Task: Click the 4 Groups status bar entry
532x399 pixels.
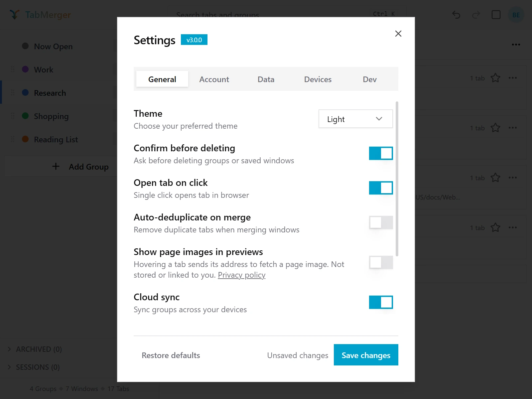Action: [x=43, y=388]
